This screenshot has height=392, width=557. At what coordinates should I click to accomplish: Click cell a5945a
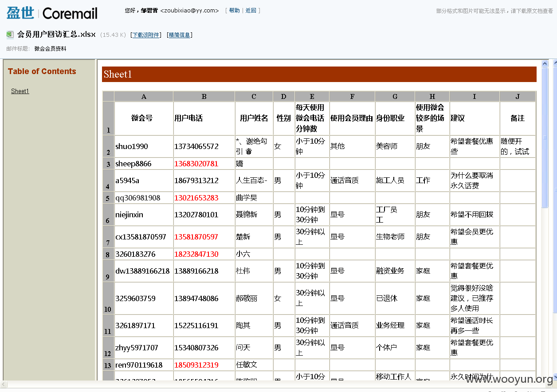[144, 180]
